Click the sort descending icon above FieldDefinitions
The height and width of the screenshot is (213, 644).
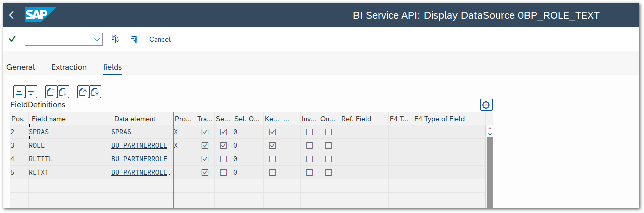click(x=31, y=92)
